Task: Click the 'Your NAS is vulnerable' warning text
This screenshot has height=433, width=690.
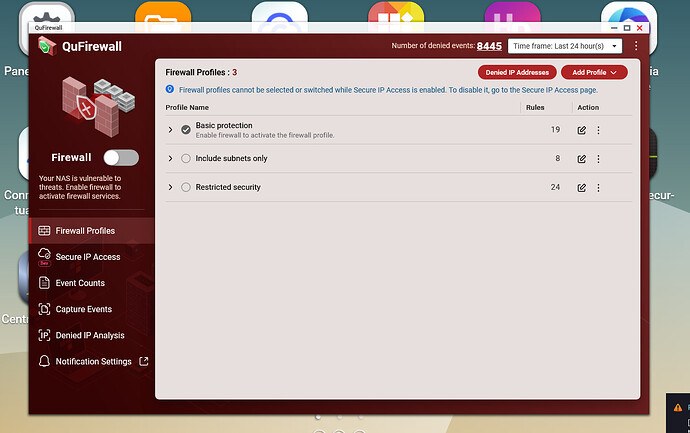Action: coord(80,187)
